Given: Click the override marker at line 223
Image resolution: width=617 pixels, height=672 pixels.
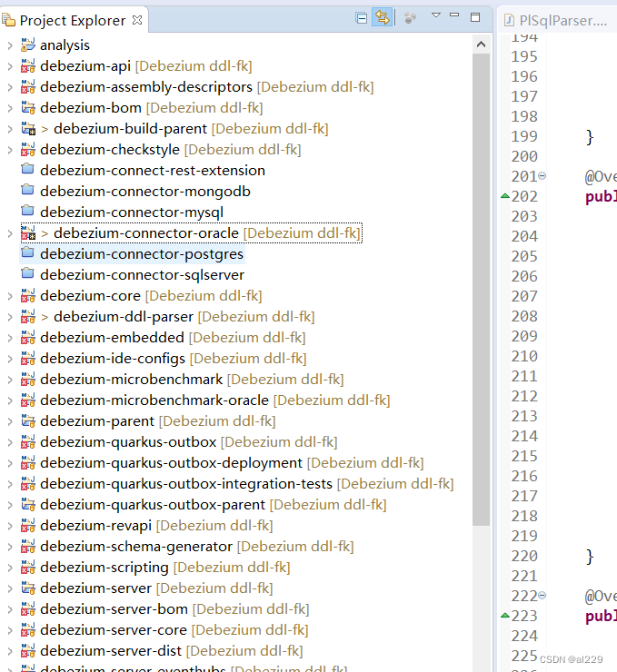Looking at the screenshot, I should 505,616.
